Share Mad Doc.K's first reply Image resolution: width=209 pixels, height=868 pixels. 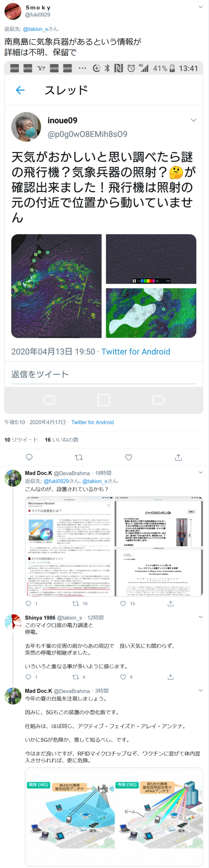(171, 603)
